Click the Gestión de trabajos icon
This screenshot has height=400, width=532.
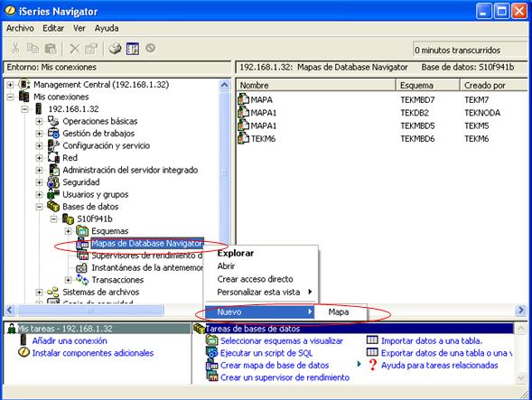tap(53, 133)
